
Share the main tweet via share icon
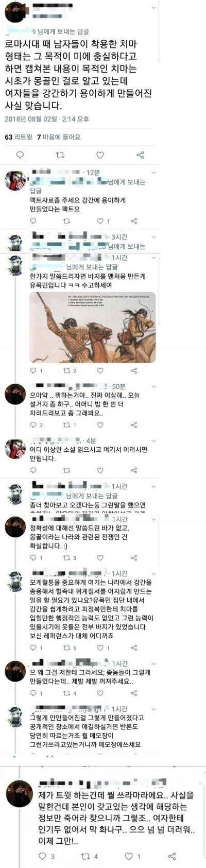140,155
